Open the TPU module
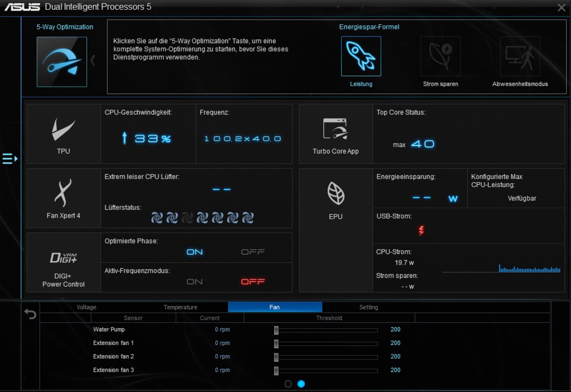Screen dimensions: 571x392 point(63,134)
